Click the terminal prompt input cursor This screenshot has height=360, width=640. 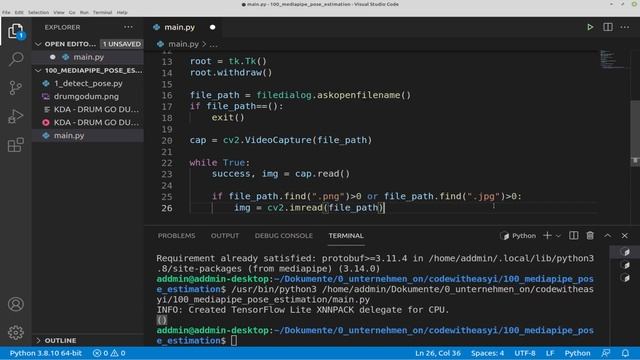234,340
